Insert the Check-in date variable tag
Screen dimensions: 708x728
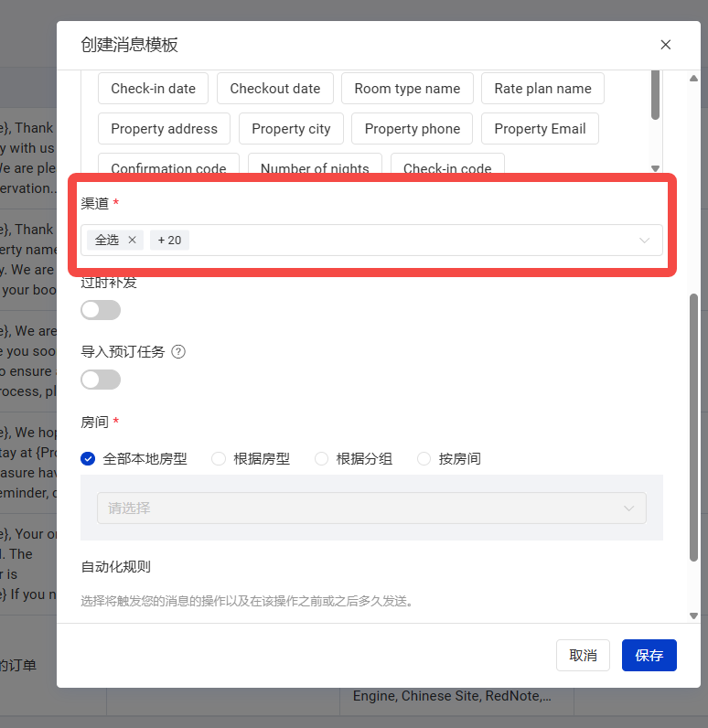coord(153,88)
